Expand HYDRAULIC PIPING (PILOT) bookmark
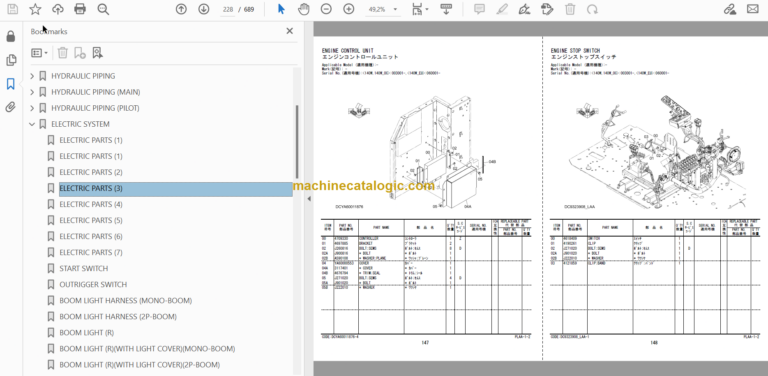 tap(32, 108)
